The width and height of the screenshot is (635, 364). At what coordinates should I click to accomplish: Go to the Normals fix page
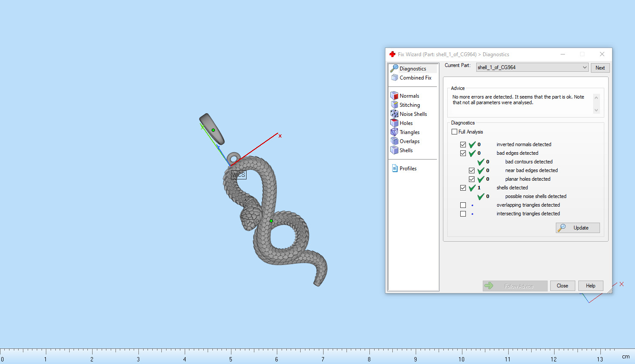(x=409, y=96)
